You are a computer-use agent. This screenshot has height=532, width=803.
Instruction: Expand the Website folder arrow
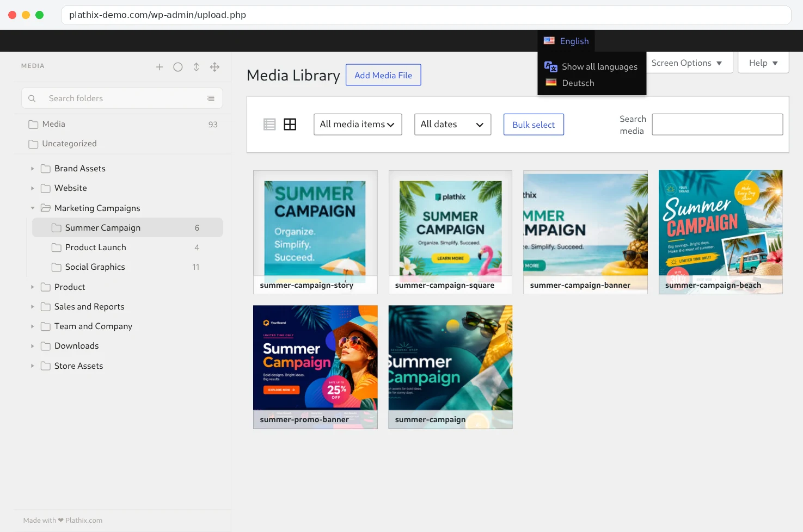pos(33,188)
